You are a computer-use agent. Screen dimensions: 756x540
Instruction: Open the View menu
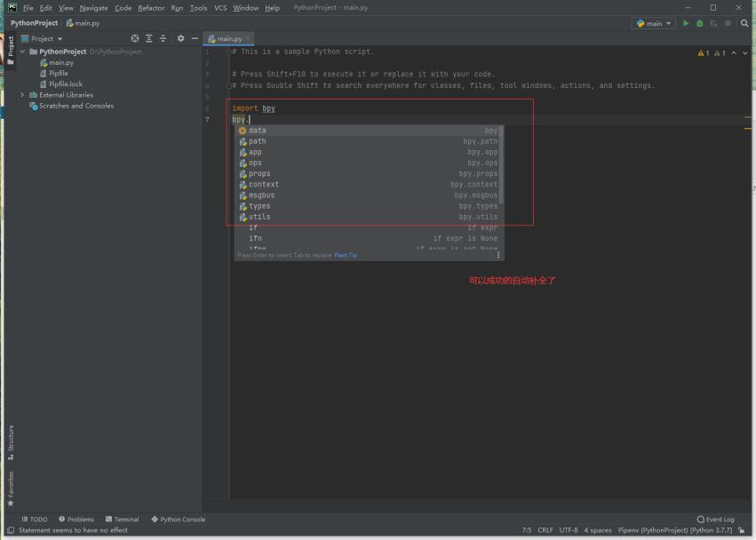(66, 8)
